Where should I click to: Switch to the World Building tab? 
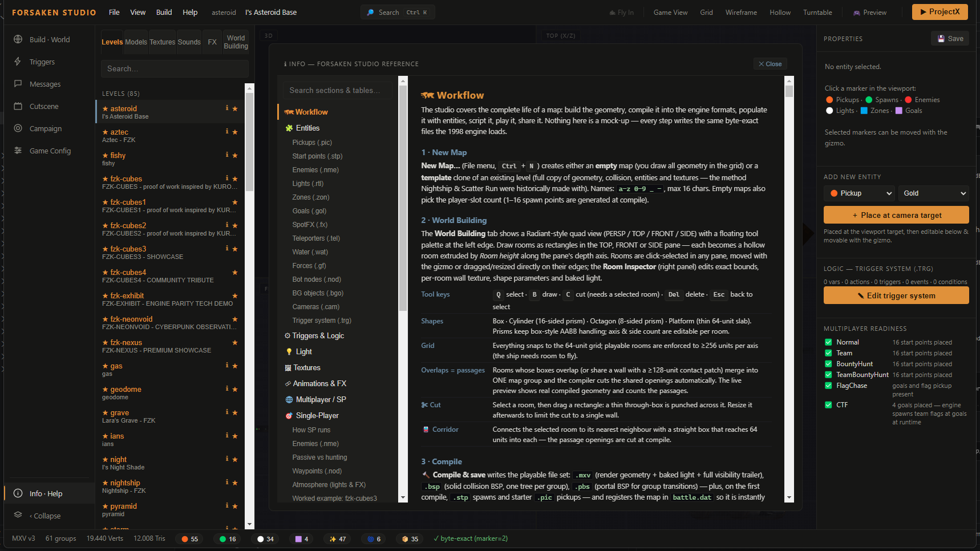point(236,42)
